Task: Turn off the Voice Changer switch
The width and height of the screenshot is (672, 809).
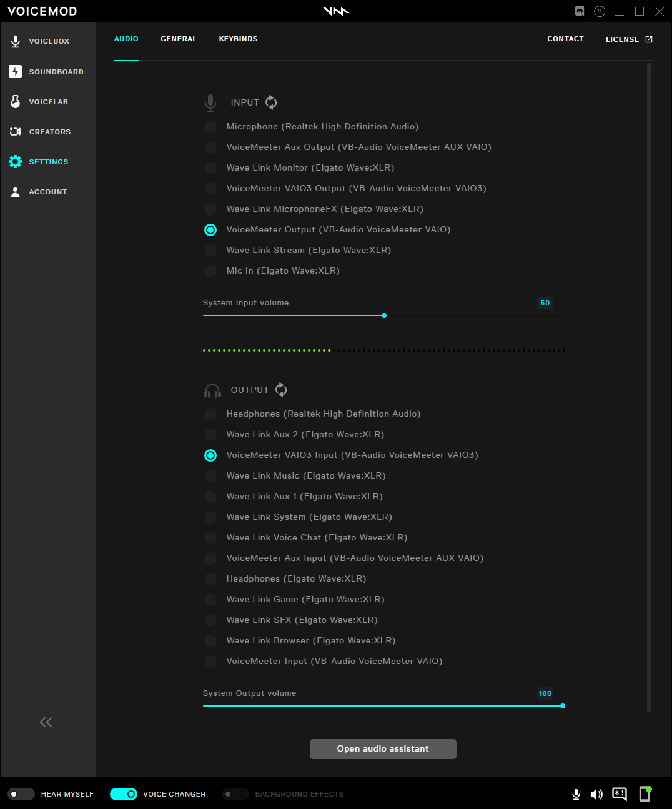Action: point(124,794)
